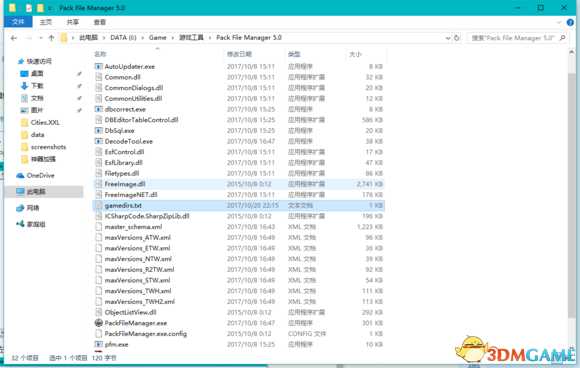580x368 pixels.
Task: Select the CommonDialogs.dll file name
Action: tap(134, 88)
